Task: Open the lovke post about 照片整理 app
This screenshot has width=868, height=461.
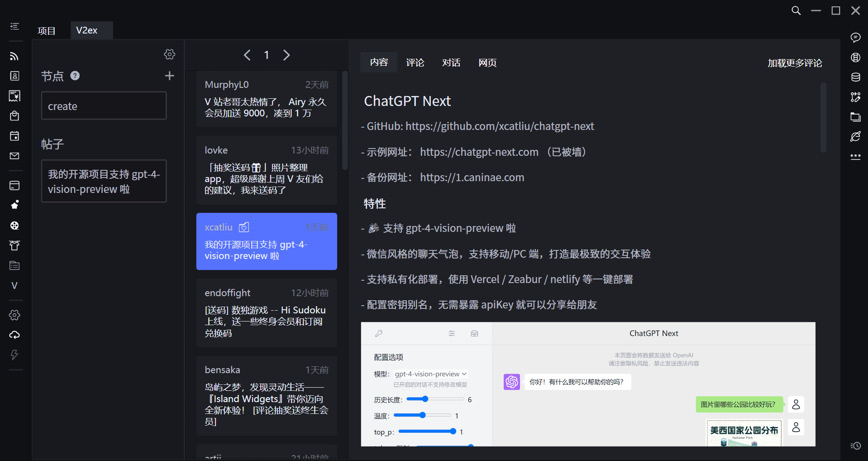Action: click(267, 170)
